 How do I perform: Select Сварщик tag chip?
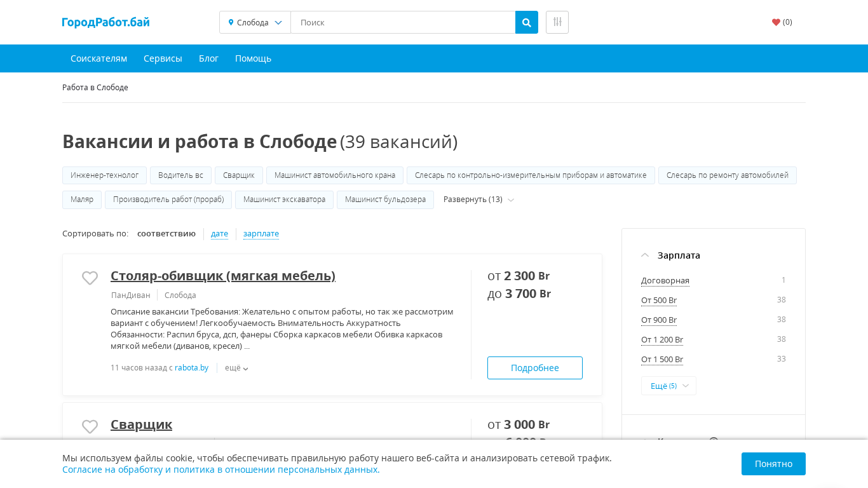pyautogui.click(x=239, y=175)
